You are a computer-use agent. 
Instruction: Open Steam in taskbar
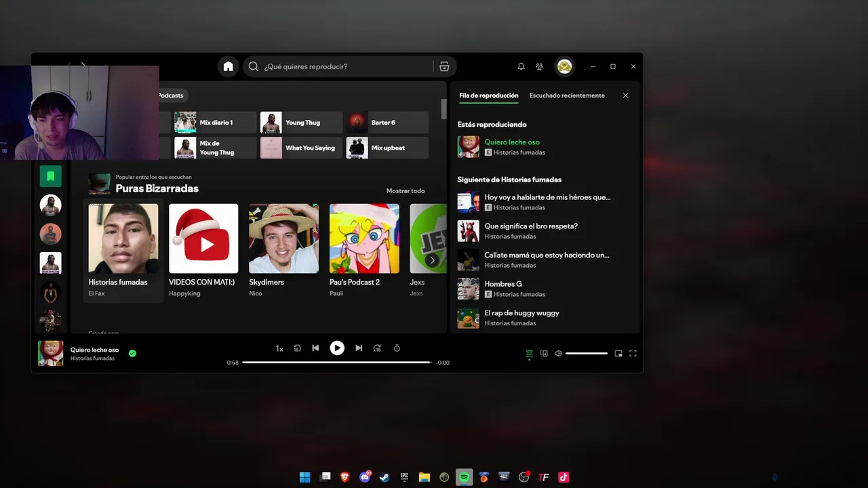384,477
